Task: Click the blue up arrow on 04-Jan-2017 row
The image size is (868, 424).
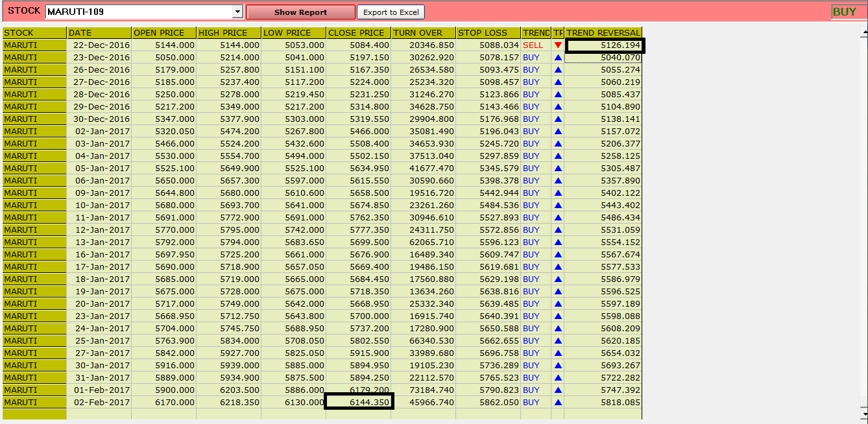Action: click(x=558, y=156)
